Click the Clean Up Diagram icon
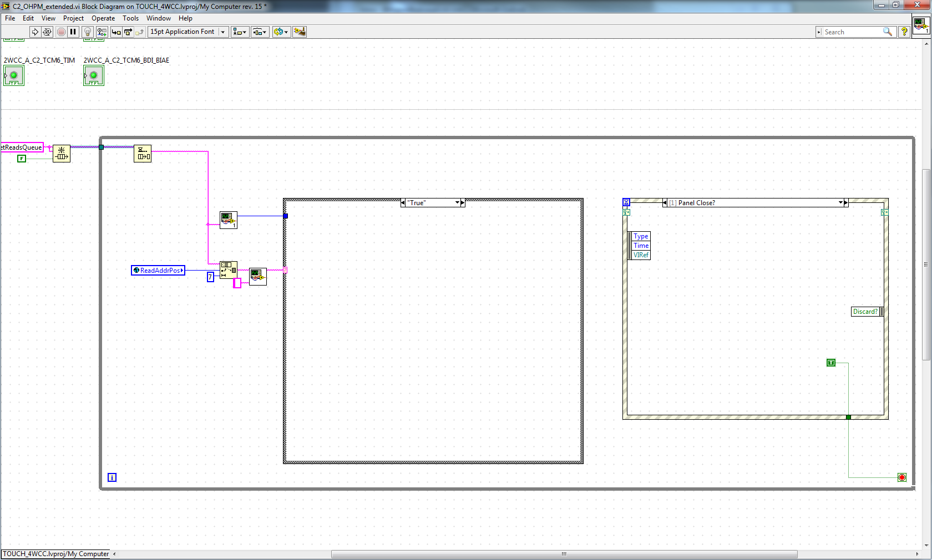Image resolution: width=932 pixels, height=560 pixels. (x=300, y=32)
